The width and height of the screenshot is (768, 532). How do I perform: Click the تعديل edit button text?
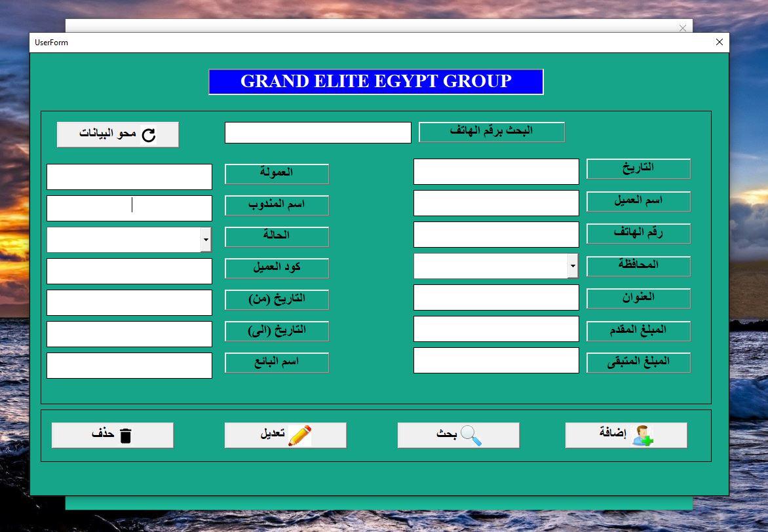(x=273, y=434)
